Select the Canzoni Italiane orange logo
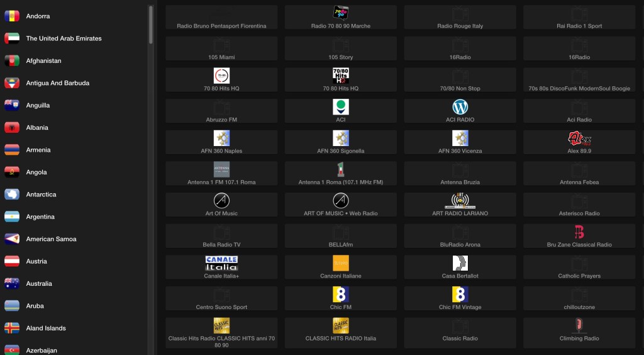This screenshot has height=355, width=644. (341, 263)
